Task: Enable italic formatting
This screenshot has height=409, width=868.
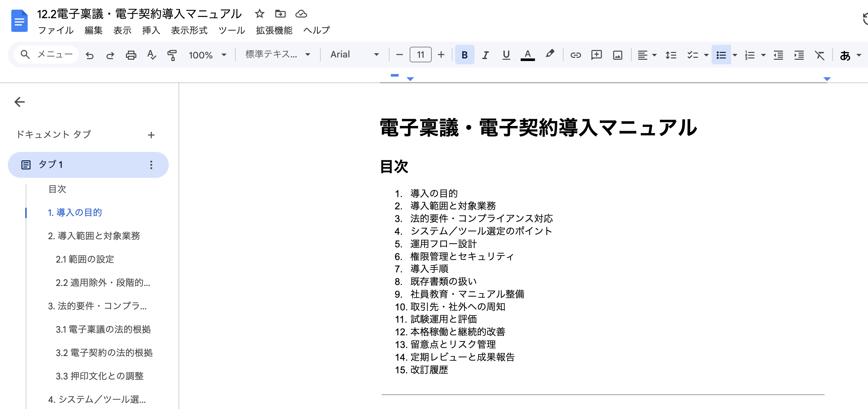Action: (x=485, y=55)
